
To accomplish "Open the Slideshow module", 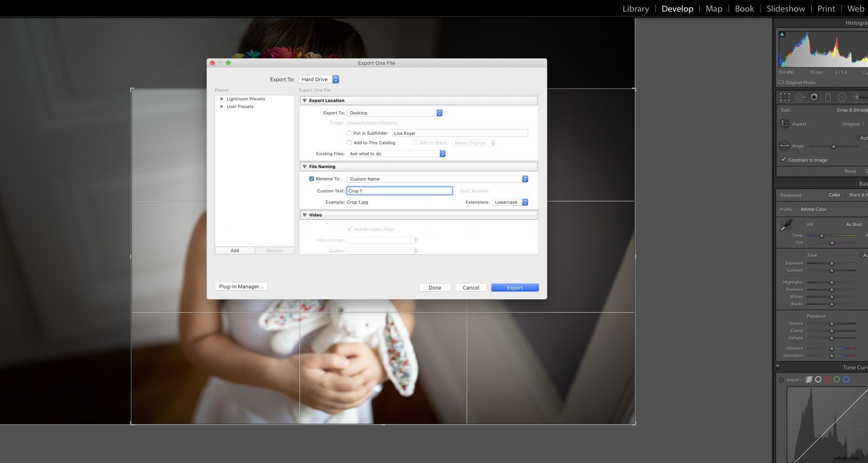I will pyautogui.click(x=785, y=8).
